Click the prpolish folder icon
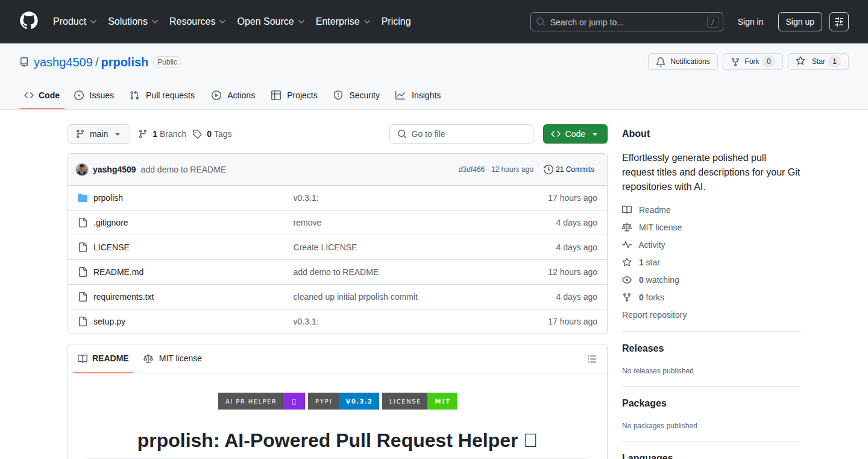Screen dimensions: 868x459 [x=83, y=198]
